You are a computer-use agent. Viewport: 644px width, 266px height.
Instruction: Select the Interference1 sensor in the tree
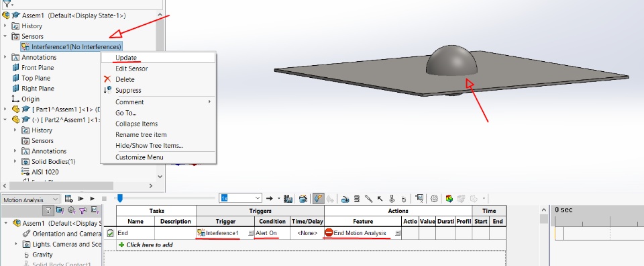pos(72,47)
